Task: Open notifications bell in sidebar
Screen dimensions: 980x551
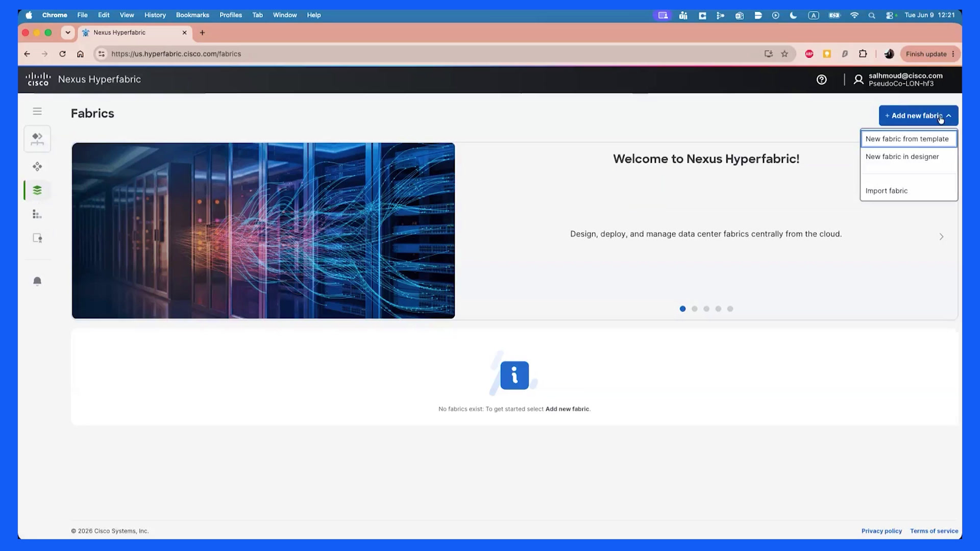Action: tap(37, 281)
